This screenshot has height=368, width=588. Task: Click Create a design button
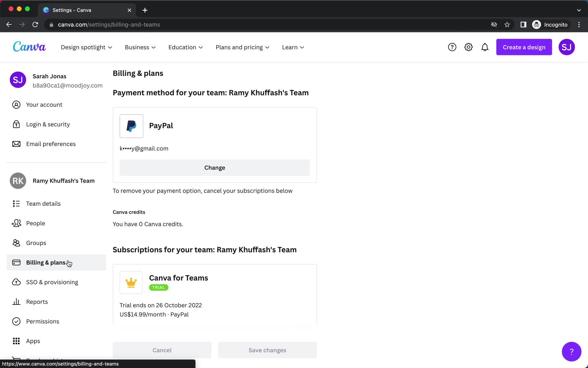[524, 47]
